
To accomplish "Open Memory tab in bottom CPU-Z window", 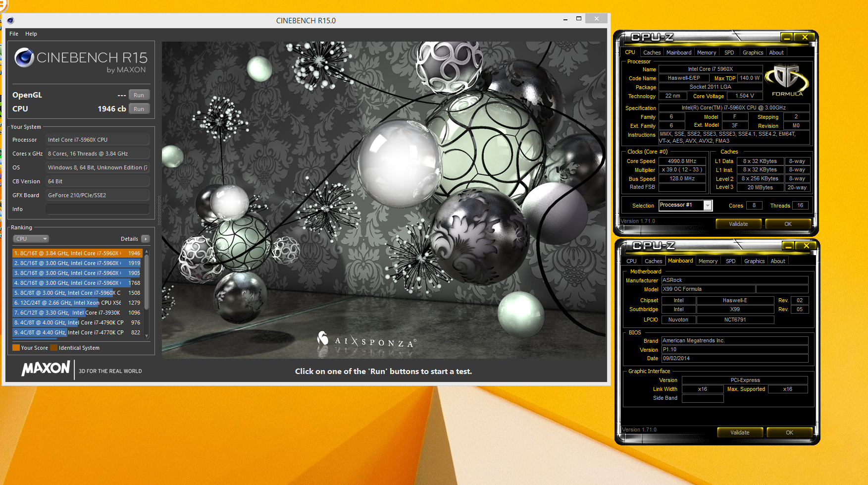I will (x=708, y=261).
